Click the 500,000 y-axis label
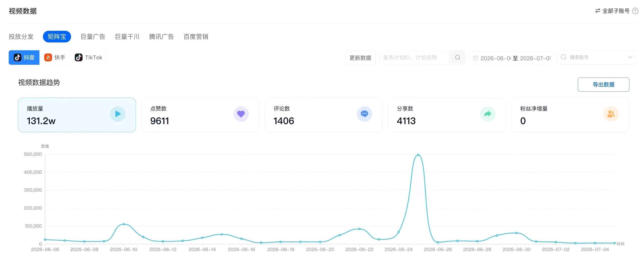644x276 pixels. coord(33,154)
